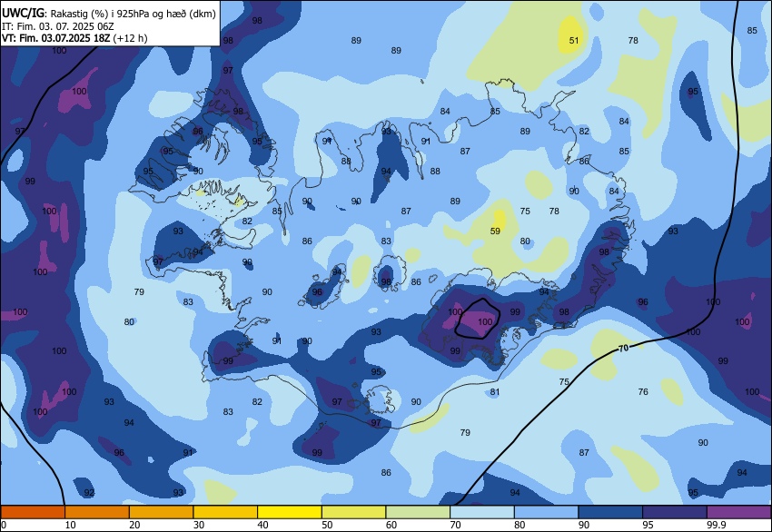Select the pale blue 70–80 legend swatch
772x532 pixels.
482,512
